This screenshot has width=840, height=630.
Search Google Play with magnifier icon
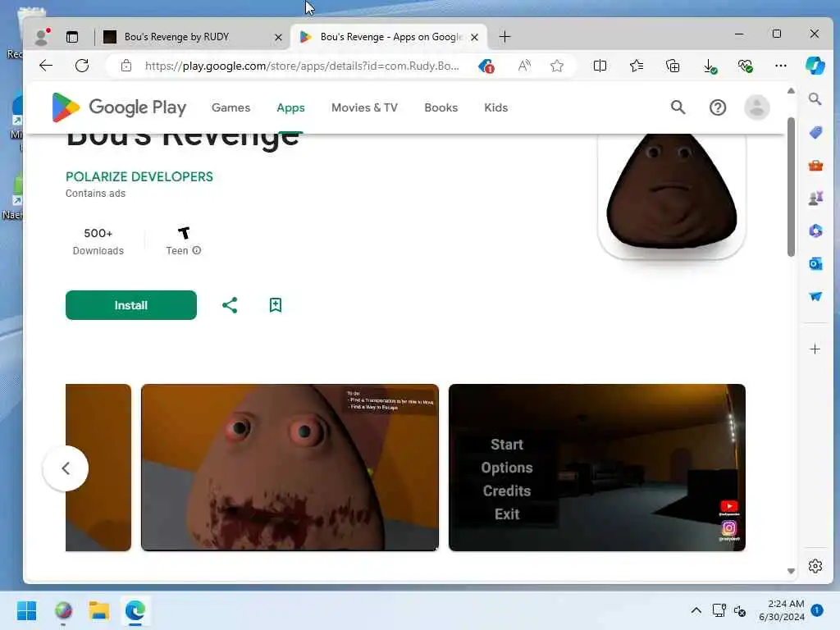[x=678, y=107]
